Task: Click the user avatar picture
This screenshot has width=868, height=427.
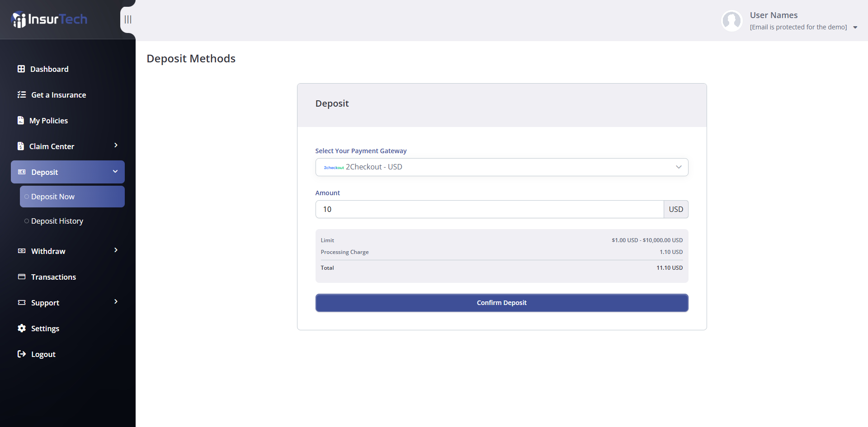Action: click(731, 21)
